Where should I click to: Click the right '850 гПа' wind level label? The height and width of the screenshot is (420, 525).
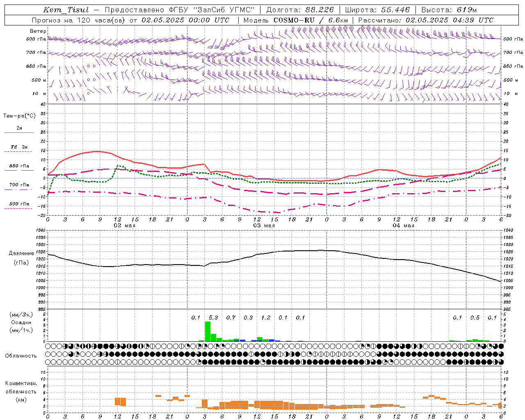(x=513, y=66)
